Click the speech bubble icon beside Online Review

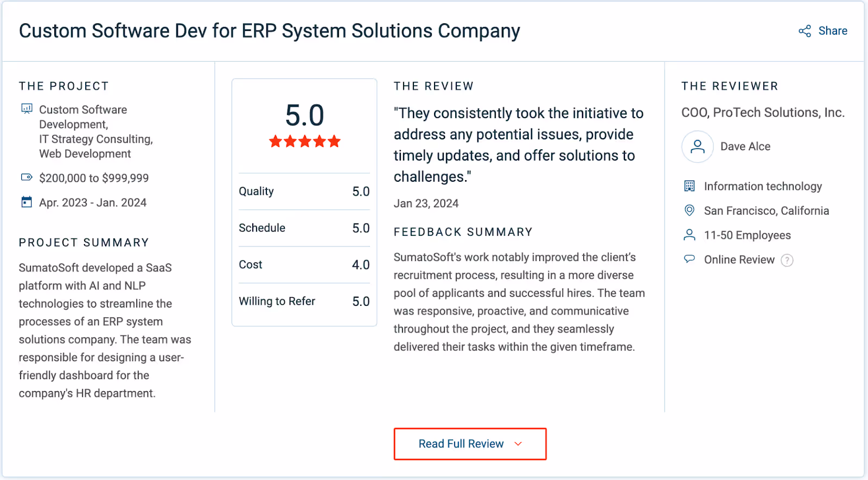(x=689, y=259)
